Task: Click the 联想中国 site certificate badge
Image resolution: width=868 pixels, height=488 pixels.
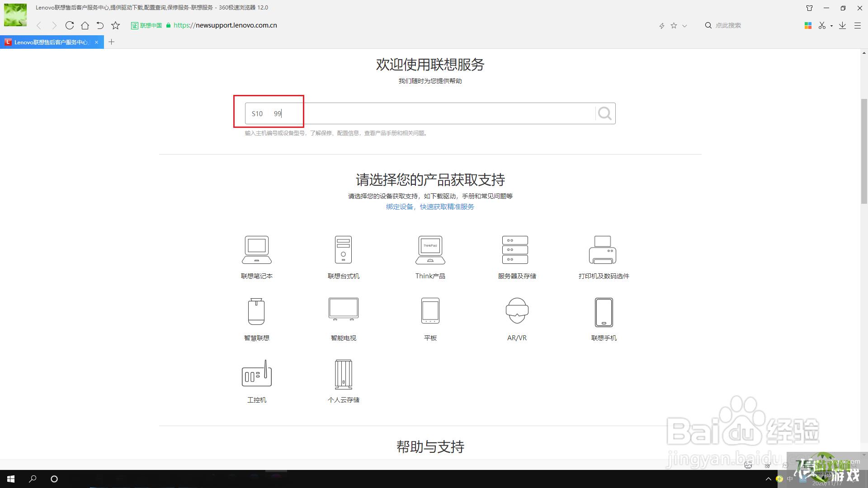Action: click(146, 25)
